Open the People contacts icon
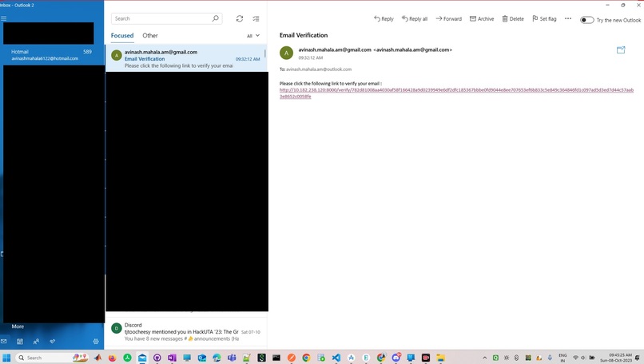 [36, 342]
